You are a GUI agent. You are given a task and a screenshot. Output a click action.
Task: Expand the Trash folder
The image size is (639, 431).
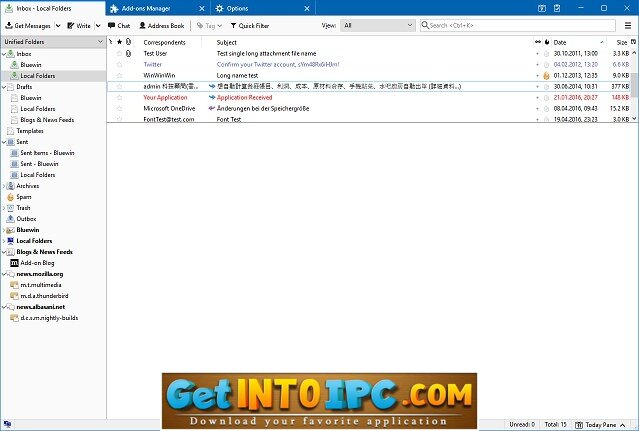(x=4, y=208)
